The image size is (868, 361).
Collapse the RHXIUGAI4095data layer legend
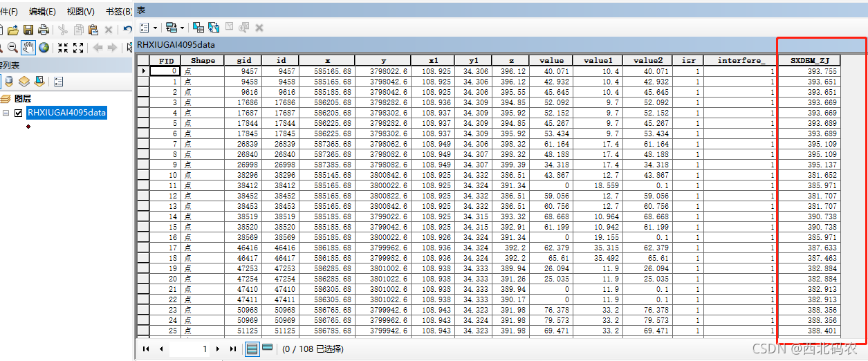[6, 113]
